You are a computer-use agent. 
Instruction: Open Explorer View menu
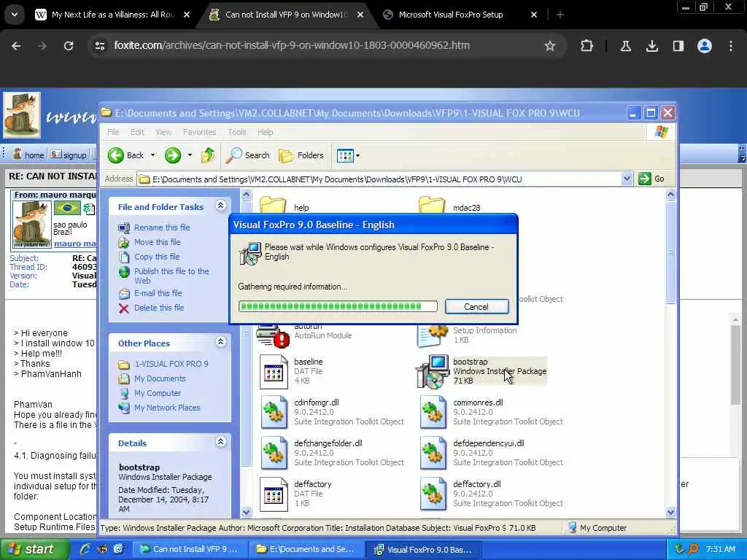163,132
